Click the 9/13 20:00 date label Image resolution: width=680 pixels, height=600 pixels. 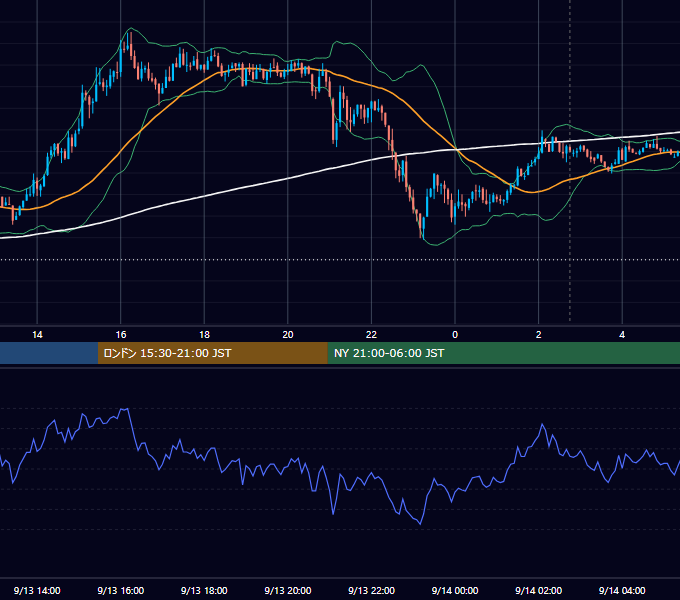click(288, 590)
